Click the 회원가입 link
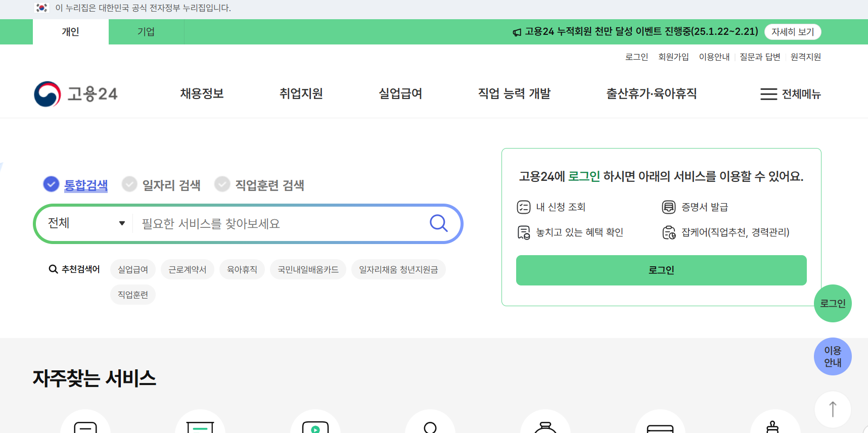 tap(673, 57)
